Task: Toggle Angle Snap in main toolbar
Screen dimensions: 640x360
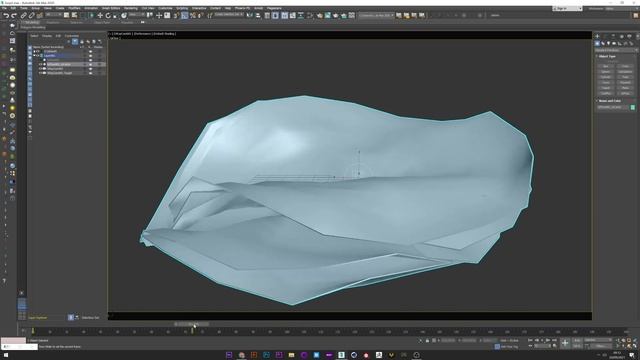Action: tap(184, 16)
